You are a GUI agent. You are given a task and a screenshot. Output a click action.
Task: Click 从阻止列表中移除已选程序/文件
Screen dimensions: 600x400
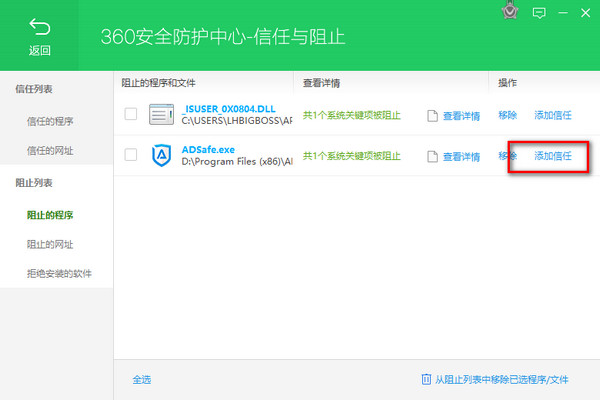pyautogui.click(x=502, y=379)
